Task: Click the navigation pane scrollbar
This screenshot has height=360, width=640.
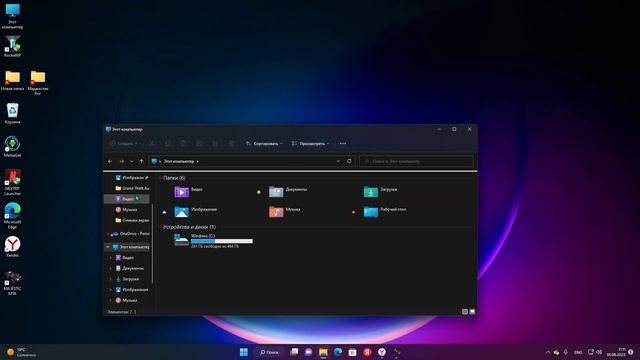Action: coord(153,244)
